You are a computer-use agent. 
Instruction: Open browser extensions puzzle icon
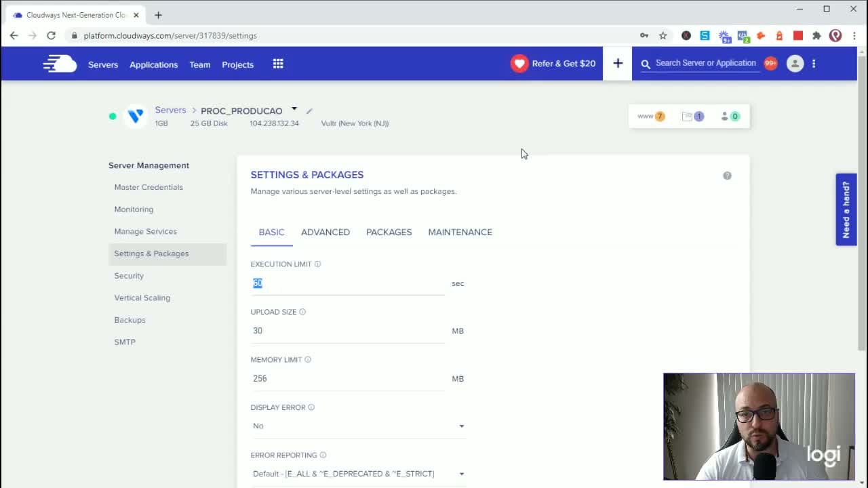pyautogui.click(x=816, y=35)
